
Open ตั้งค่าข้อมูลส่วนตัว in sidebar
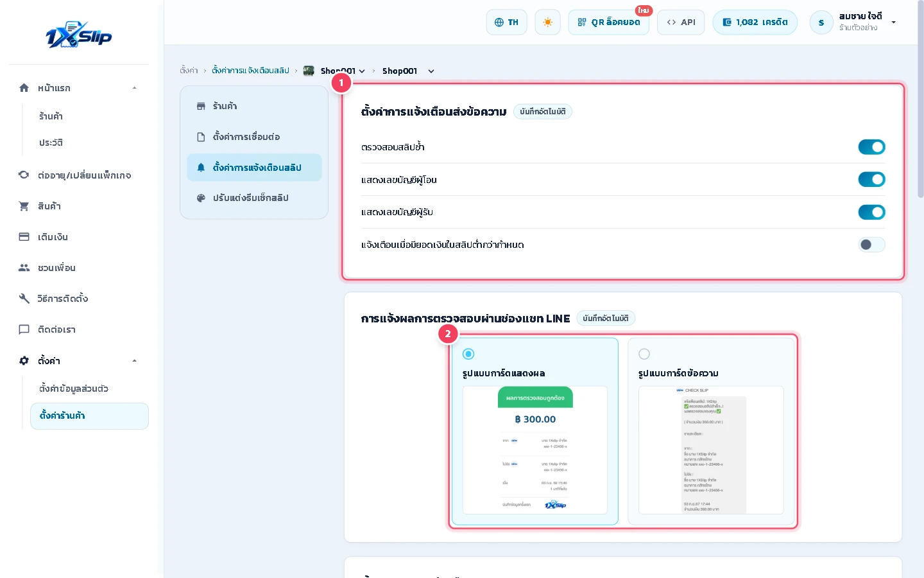74,389
